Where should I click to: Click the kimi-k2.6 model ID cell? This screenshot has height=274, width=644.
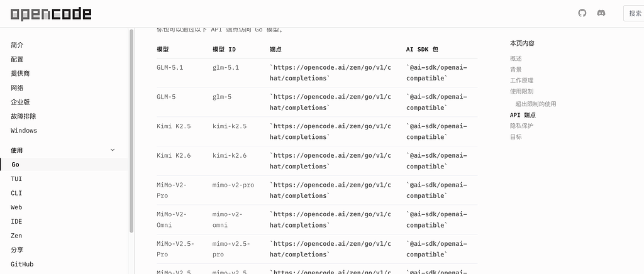coord(230,156)
